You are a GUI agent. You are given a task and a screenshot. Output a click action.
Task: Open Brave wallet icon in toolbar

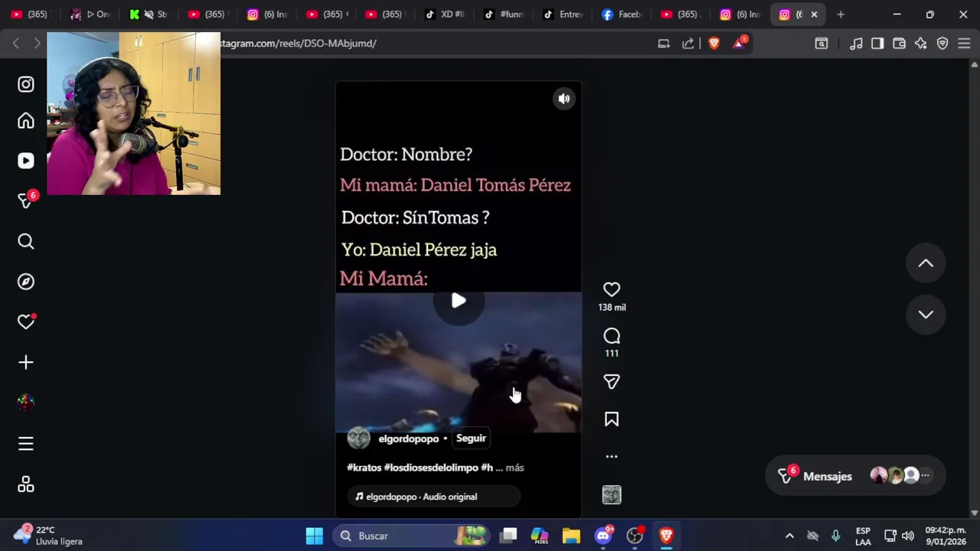coord(900,44)
